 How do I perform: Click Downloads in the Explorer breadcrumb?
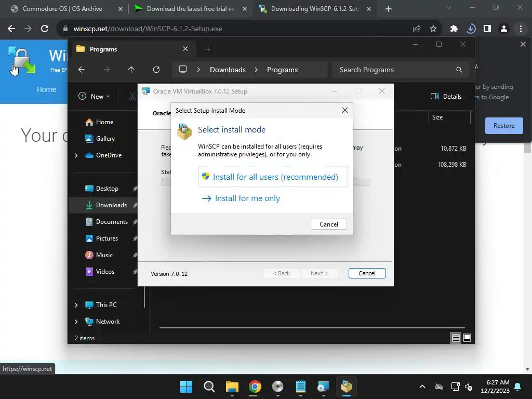(x=228, y=70)
